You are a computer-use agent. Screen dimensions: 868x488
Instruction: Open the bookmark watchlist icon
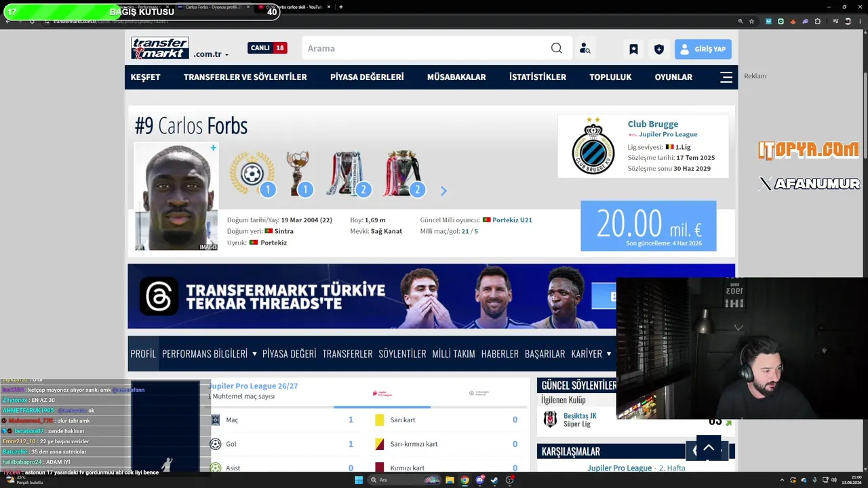(633, 49)
